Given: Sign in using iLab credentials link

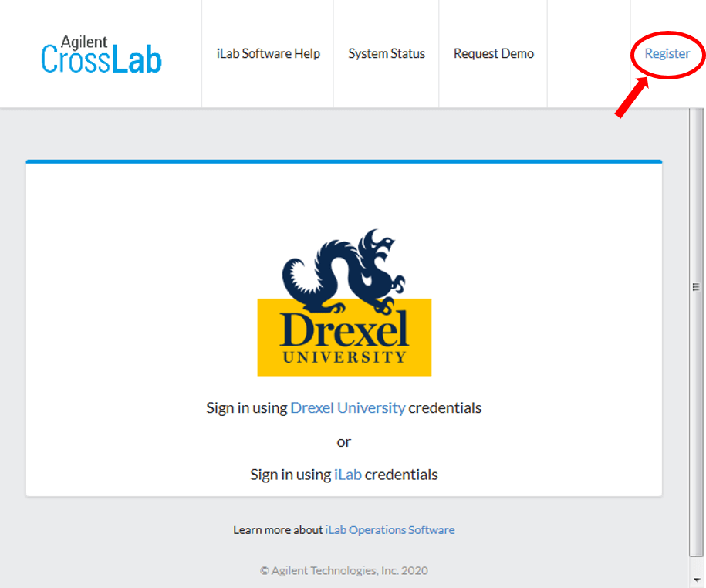Looking at the screenshot, I should point(348,475).
